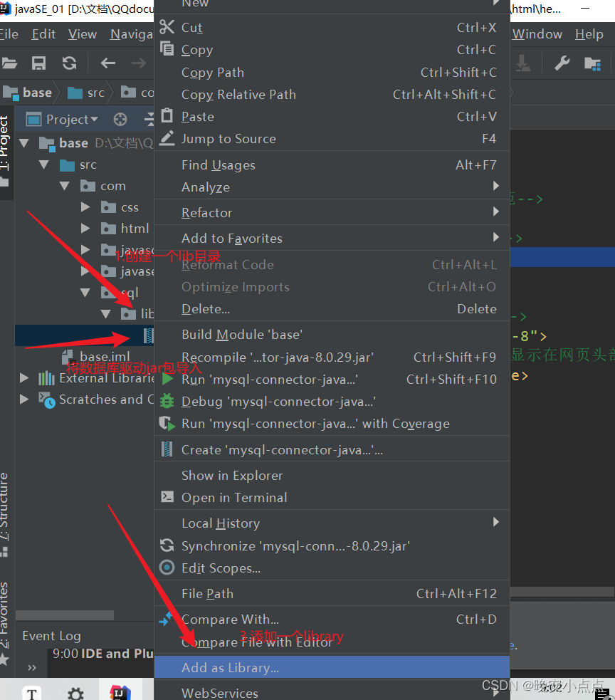Click the src breadcrumb in navigation bar

(x=85, y=93)
